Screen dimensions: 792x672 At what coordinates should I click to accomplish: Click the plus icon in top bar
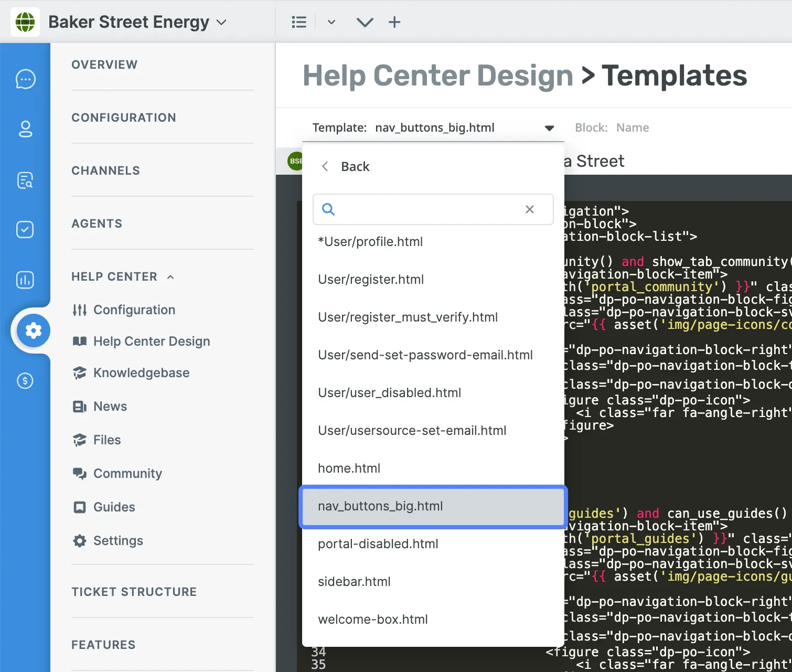pyautogui.click(x=394, y=22)
